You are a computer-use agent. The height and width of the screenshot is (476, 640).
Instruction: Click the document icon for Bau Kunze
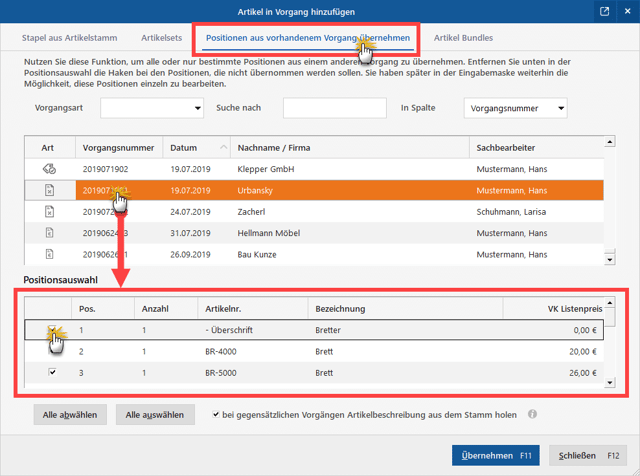(x=49, y=254)
